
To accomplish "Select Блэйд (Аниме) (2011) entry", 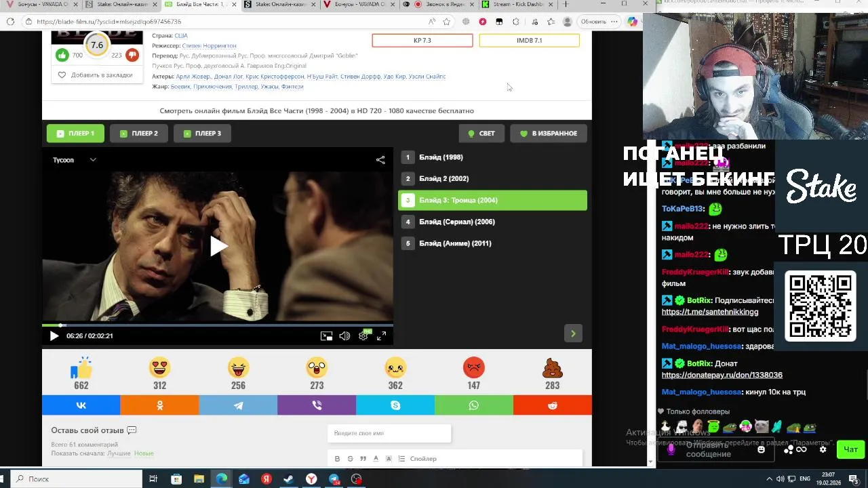I will pyautogui.click(x=492, y=243).
